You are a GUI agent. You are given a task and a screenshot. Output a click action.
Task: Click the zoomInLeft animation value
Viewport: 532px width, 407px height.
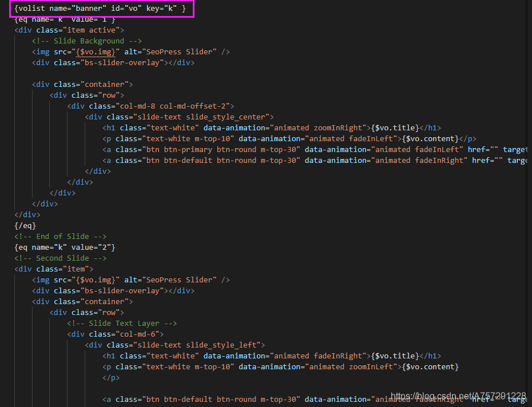pos(371,366)
